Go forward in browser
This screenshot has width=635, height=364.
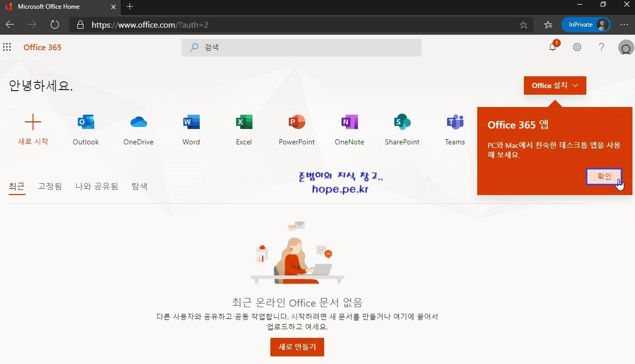[32, 25]
